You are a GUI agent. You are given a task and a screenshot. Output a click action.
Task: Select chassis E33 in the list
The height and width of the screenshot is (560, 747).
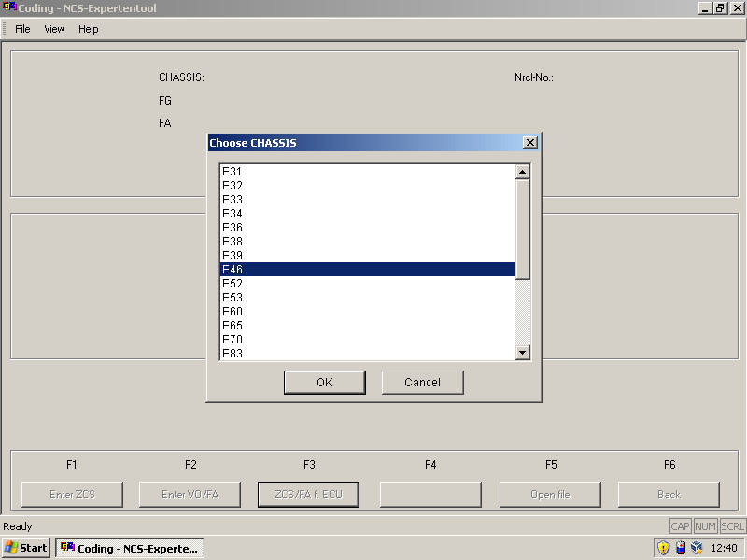(x=368, y=200)
